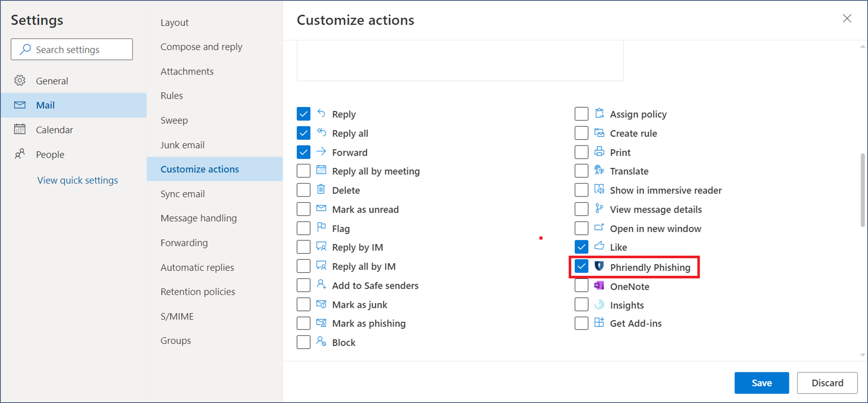Enable the Print action checkbox
Image resolution: width=868 pixels, height=403 pixels.
[x=582, y=152]
